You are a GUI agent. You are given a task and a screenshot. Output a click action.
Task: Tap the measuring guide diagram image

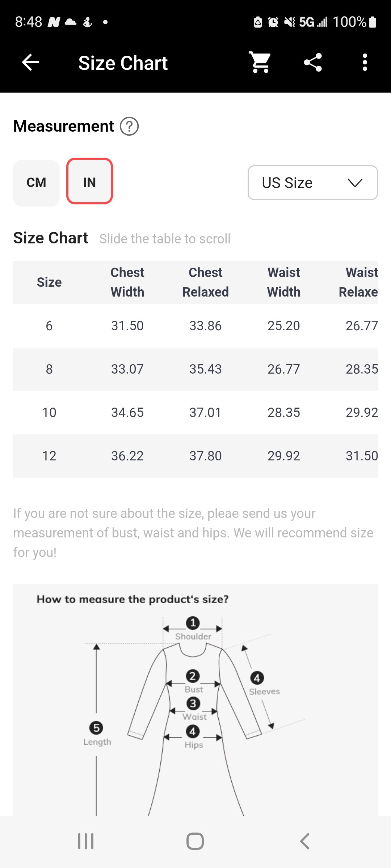(x=195, y=700)
